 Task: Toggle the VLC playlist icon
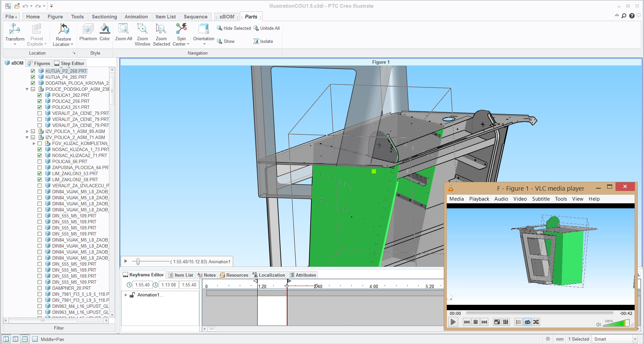click(519, 322)
